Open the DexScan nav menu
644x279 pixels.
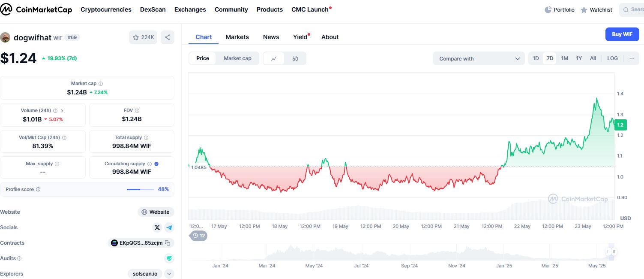(153, 9)
